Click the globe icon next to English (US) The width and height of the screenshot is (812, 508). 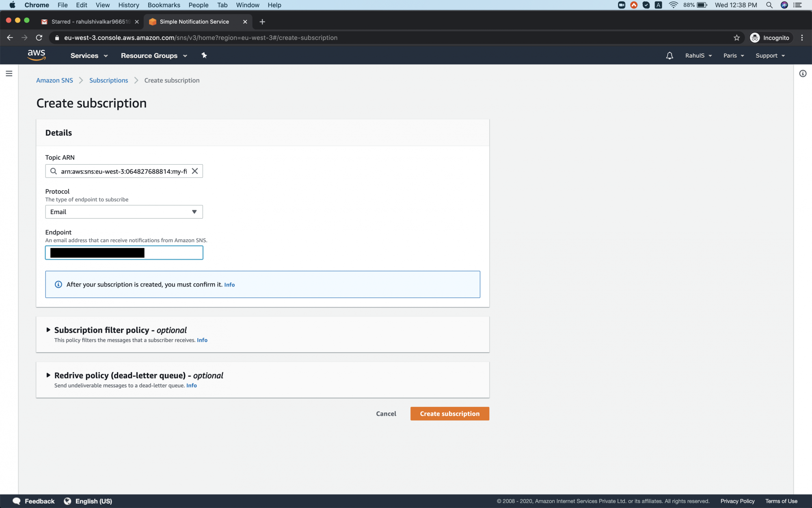point(68,501)
